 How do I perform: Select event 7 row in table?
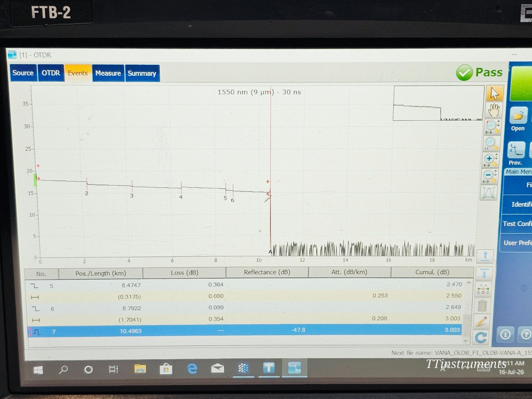coord(248,331)
